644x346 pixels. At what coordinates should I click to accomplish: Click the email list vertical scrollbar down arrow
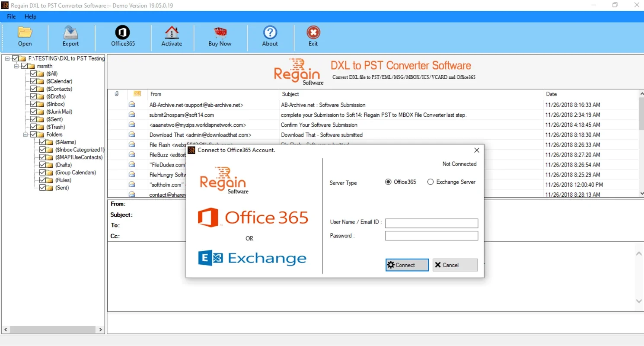point(641,193)
